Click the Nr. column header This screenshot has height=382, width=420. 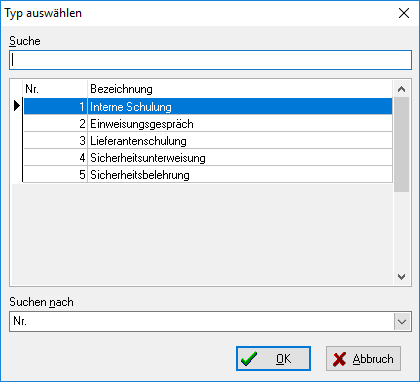click(55, 89)
